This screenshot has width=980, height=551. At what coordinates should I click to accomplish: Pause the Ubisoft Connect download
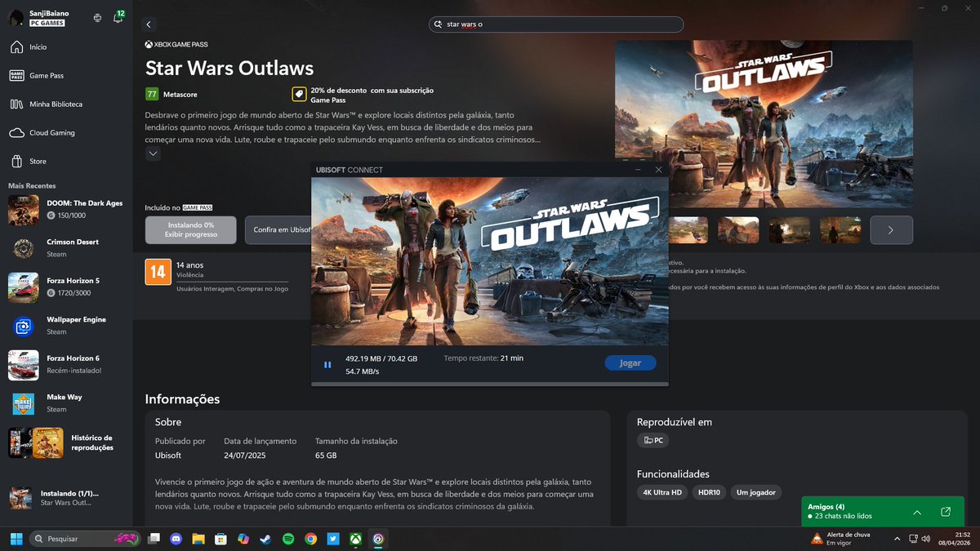click(327, 365)
